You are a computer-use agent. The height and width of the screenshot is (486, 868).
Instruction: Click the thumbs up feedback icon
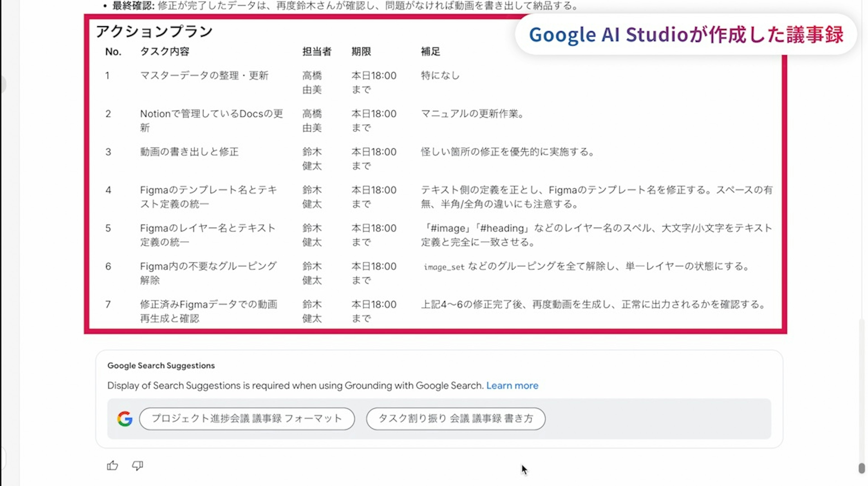tap(112, 465)
